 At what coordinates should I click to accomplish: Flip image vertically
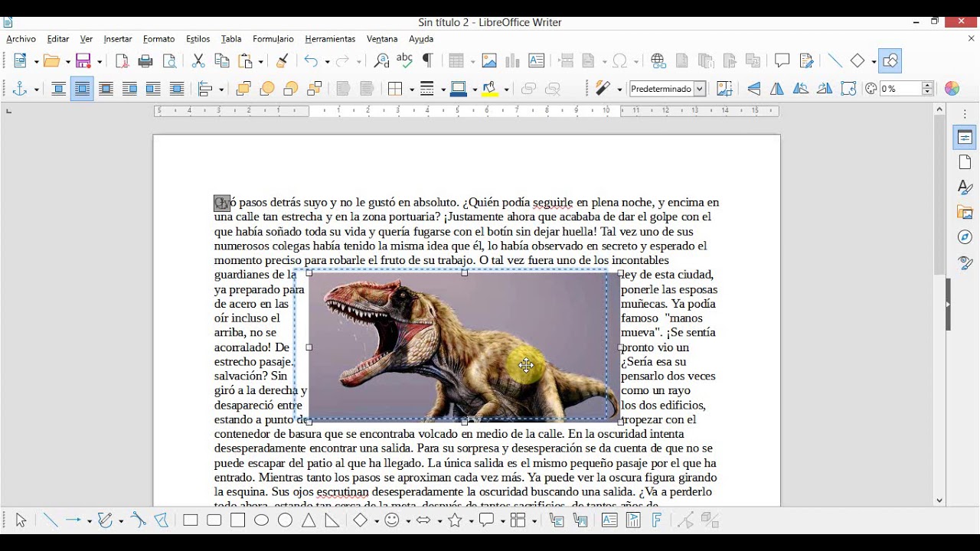coord(754,90)
